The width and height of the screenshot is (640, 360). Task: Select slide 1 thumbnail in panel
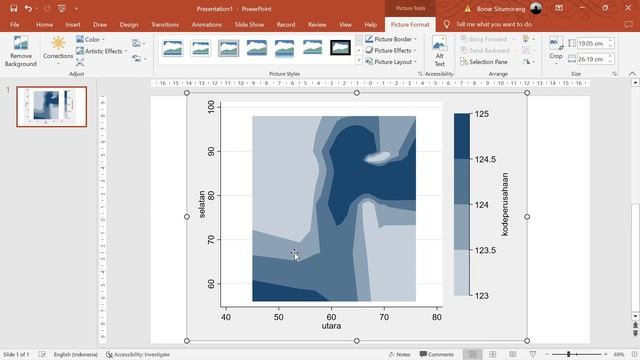tap(51, 107)
